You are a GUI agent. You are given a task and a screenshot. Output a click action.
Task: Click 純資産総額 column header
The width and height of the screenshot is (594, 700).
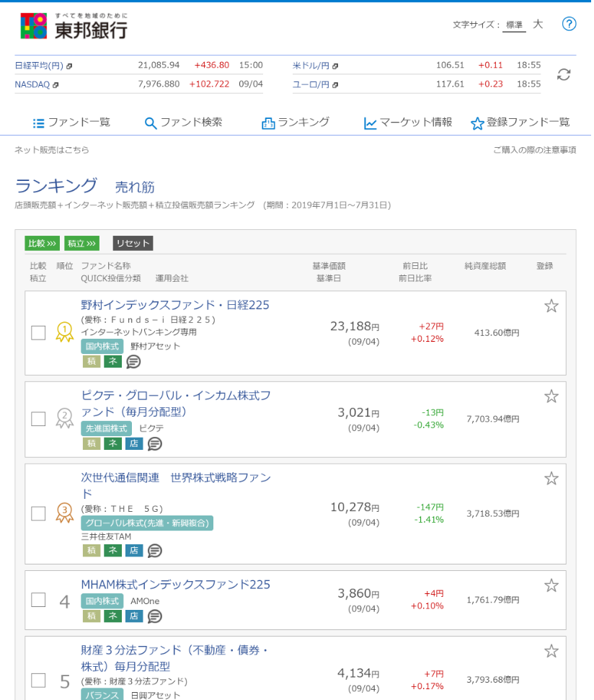pyautogui.click(x=485, y=266)
